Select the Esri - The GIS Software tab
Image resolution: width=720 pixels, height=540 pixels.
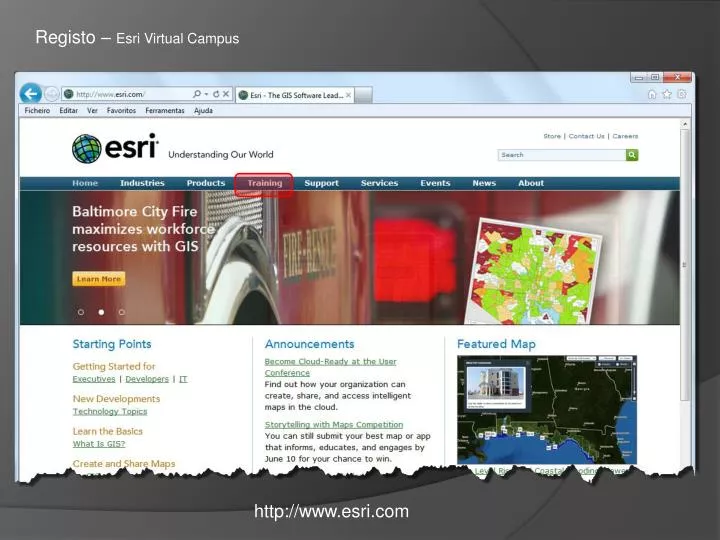point(295,95)
